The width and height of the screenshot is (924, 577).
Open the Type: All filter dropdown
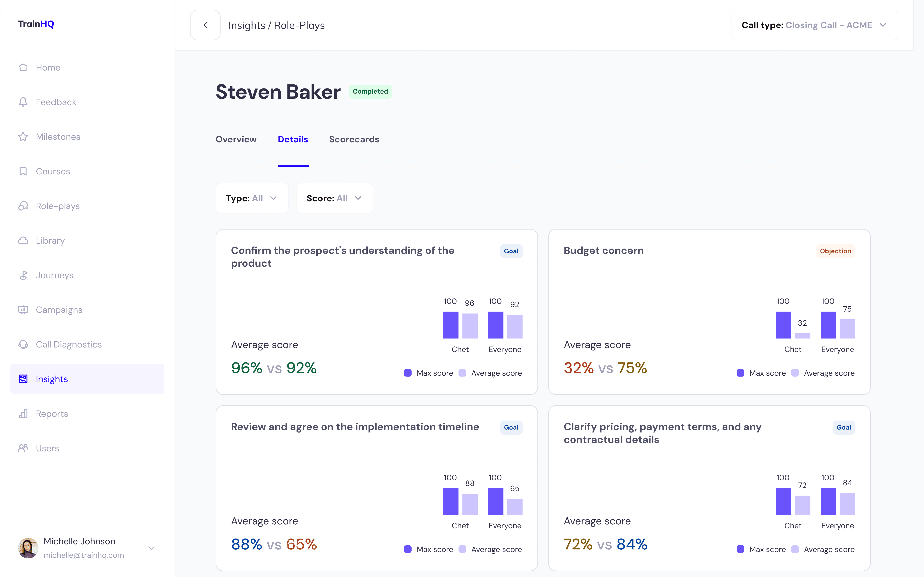252,198
